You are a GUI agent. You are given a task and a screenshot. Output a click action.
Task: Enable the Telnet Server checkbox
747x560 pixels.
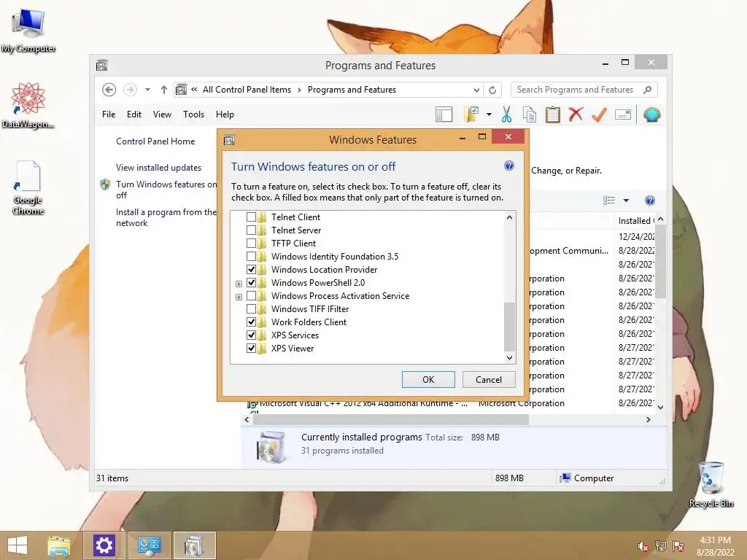pos(251,230)
